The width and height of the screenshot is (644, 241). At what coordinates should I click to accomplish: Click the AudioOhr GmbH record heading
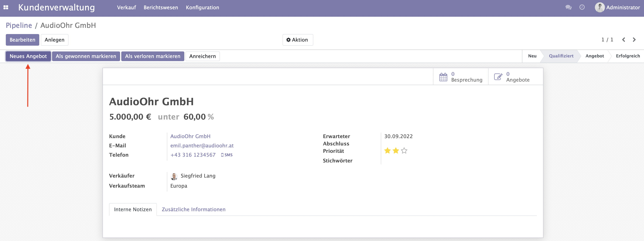pos(151,102)
